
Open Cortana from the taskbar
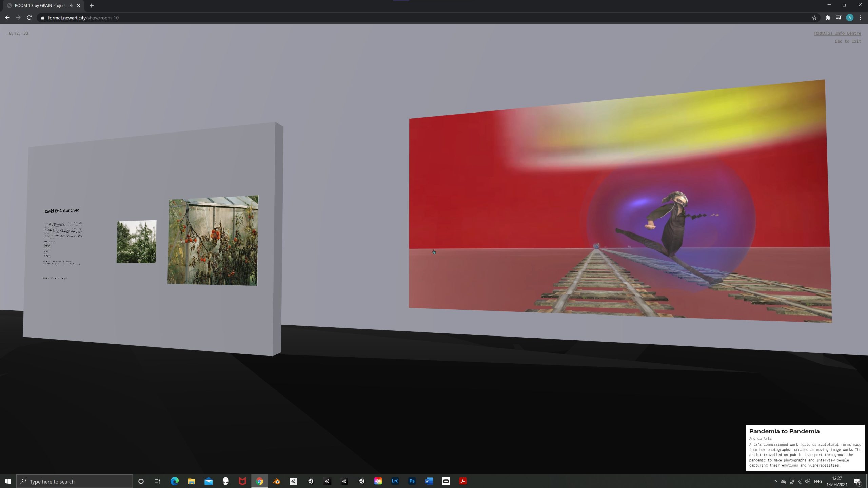pos(141,481)
